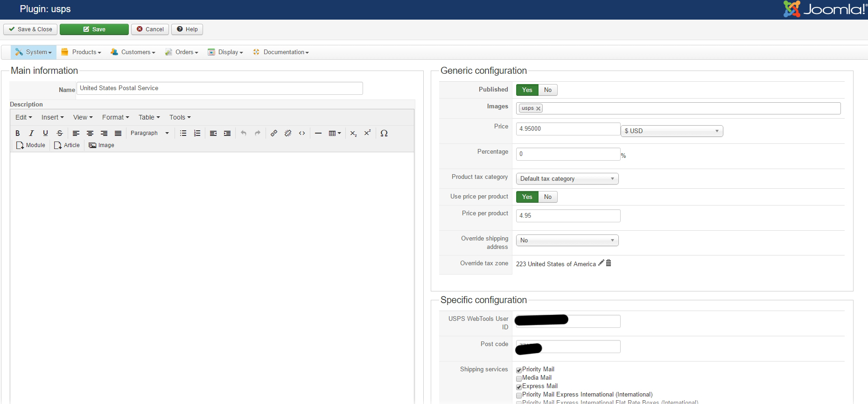Cancel editing the plugin

(150, 29)
